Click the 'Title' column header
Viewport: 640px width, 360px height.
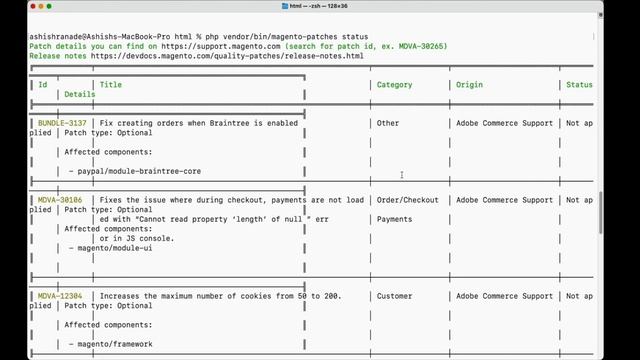point(111,84)
